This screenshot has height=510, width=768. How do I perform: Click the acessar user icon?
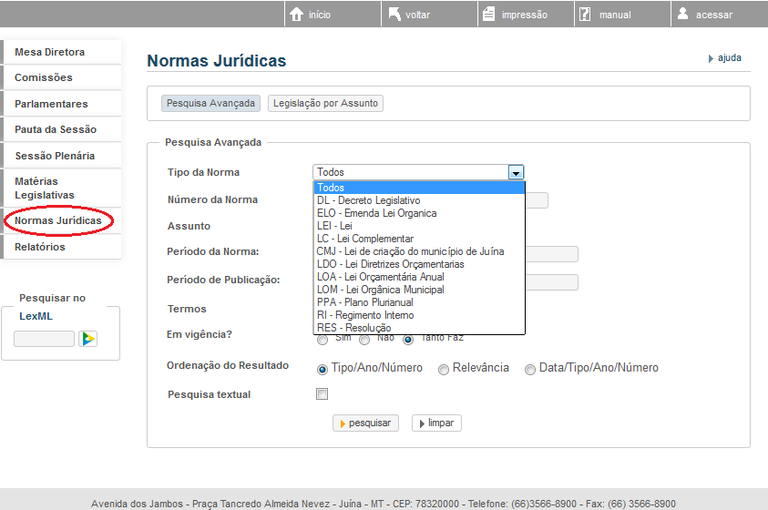[x=683, y=14]
